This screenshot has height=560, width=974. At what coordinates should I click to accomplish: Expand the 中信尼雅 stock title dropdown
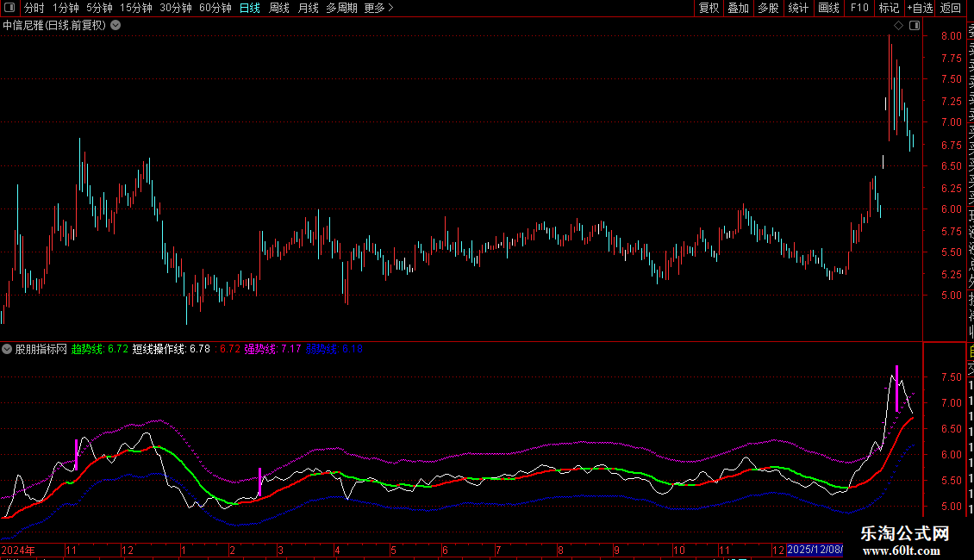tap(116, 26)
